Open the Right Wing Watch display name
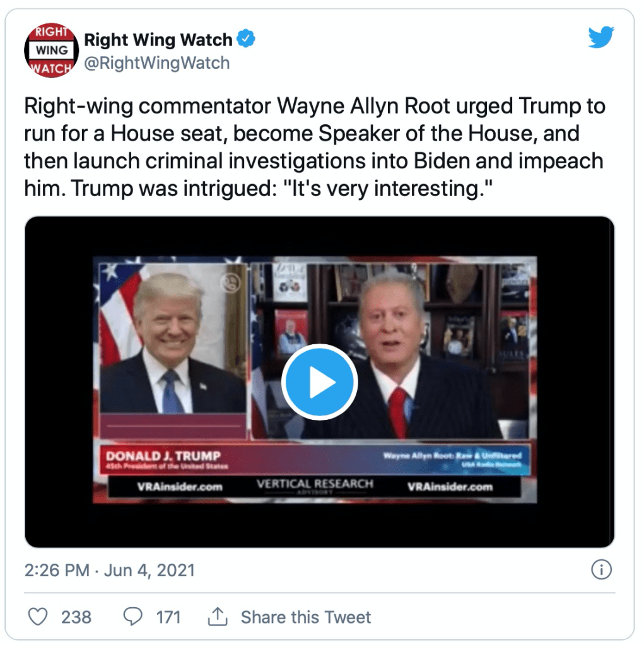This screenshot has width=644, height=645. pos(158,40)
